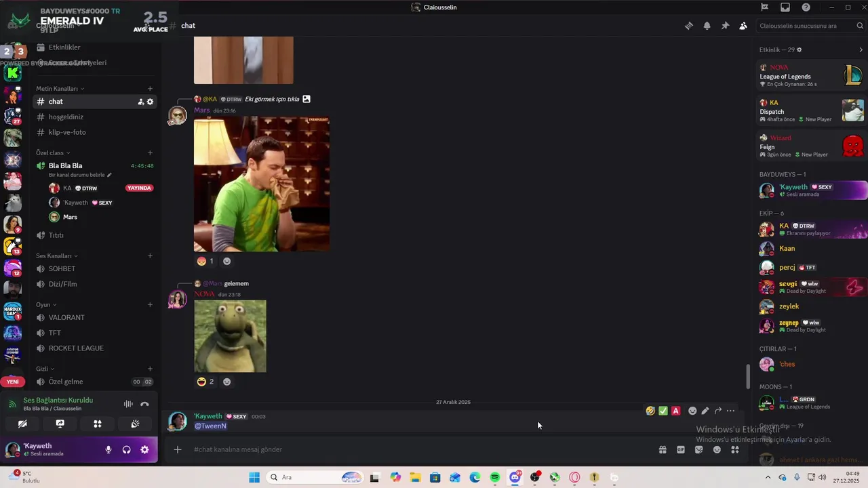Show pinned messages with the pin icon
This screenshot has width=868, height=488.
[x=725, y=26]
